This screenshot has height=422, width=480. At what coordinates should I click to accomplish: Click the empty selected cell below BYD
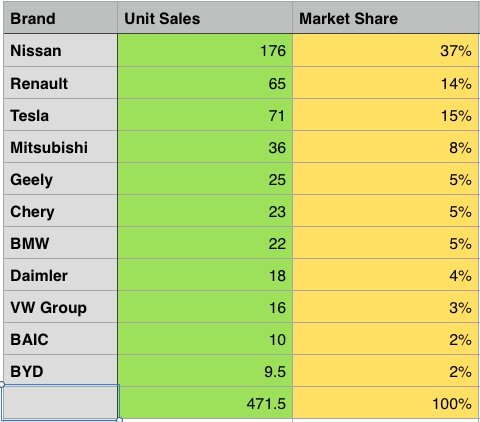pos(60,403)
